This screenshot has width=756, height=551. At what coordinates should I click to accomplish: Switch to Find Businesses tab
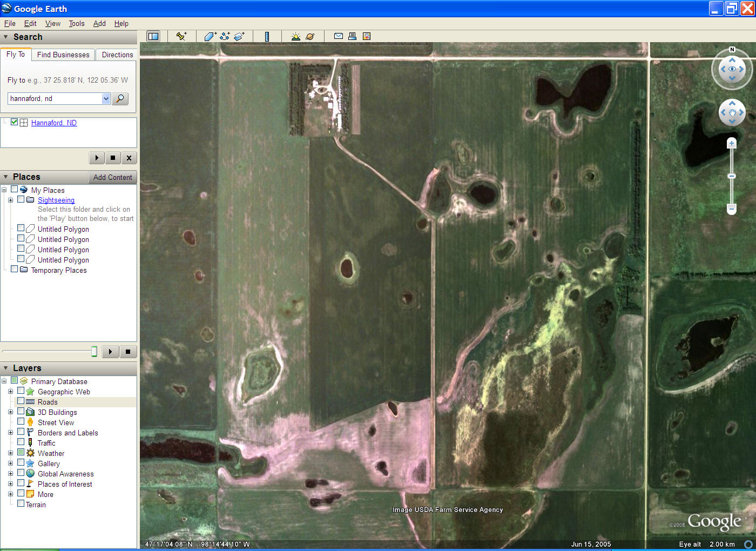pyautogui.click(x=63, y=55)
